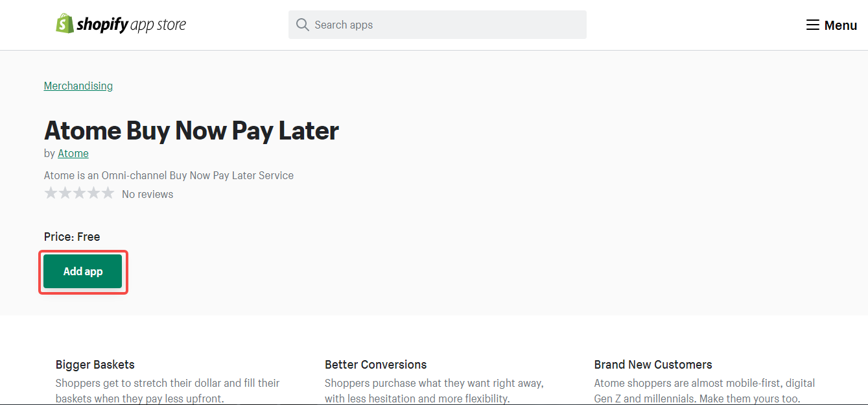
Task: Click the No reviews text
Action: point(147,194)
